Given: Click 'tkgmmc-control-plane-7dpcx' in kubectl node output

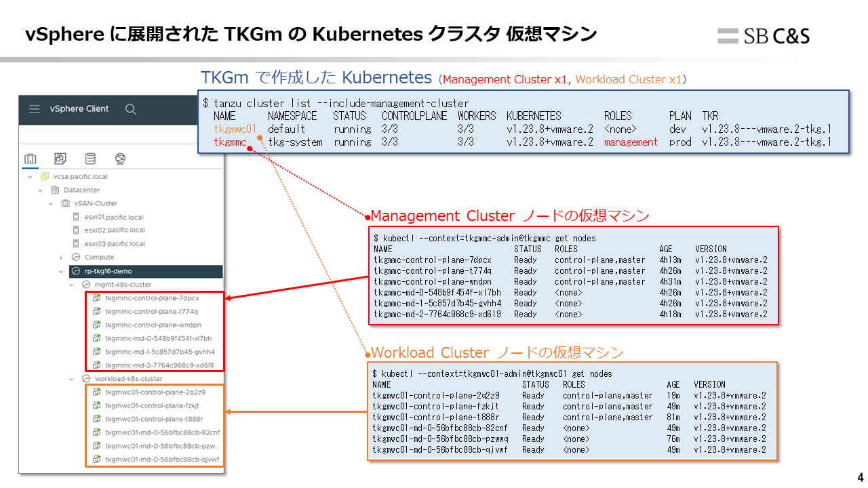Looking at the screenshot, I should click(x=432, y=260).
